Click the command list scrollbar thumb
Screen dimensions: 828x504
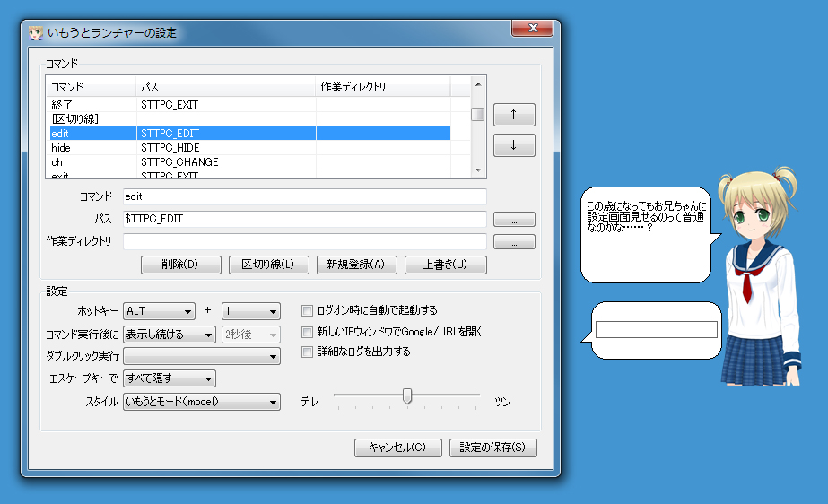point(478,114)
